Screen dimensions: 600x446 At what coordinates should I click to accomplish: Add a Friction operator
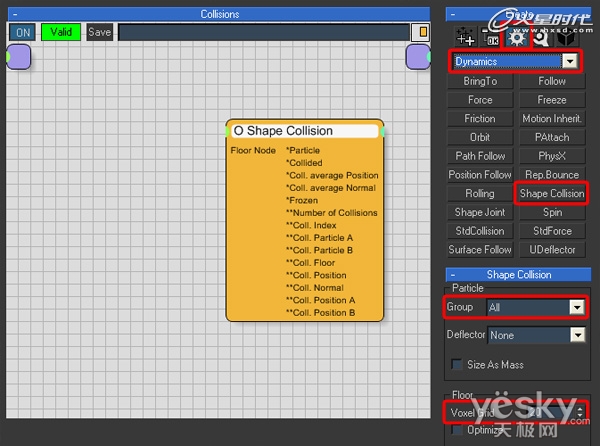click(480, 119)
